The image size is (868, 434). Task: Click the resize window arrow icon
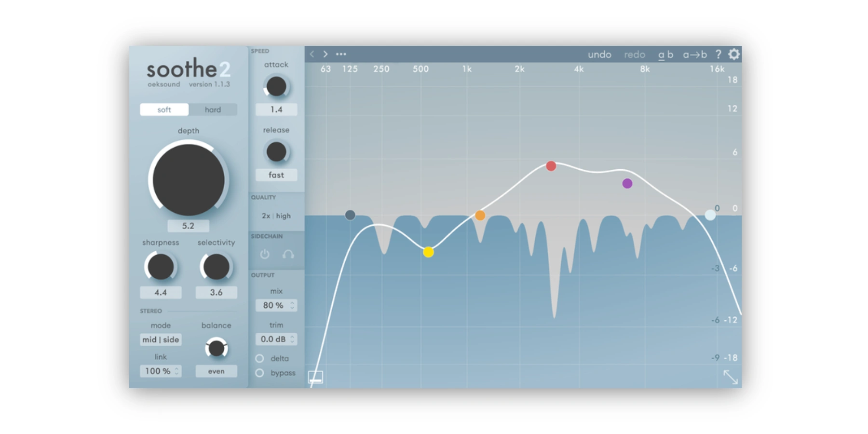click(731, 377)
